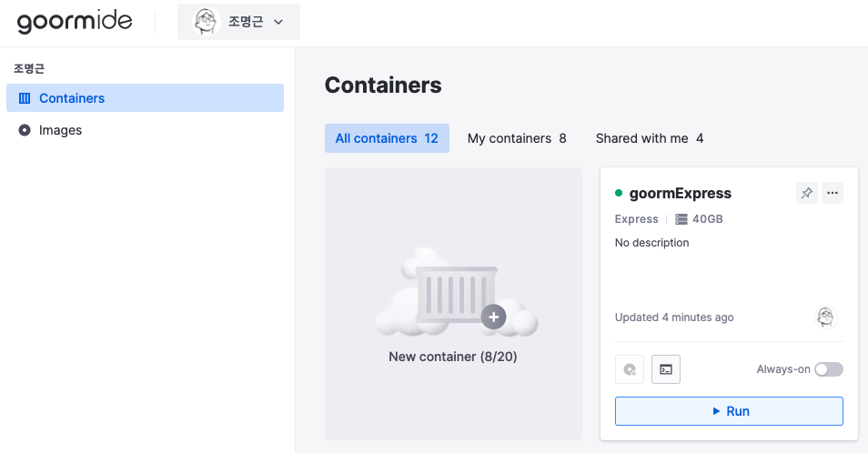Create a New container (8/20)
The width and height of the screenshot is (868, 453).
point(453,304)
